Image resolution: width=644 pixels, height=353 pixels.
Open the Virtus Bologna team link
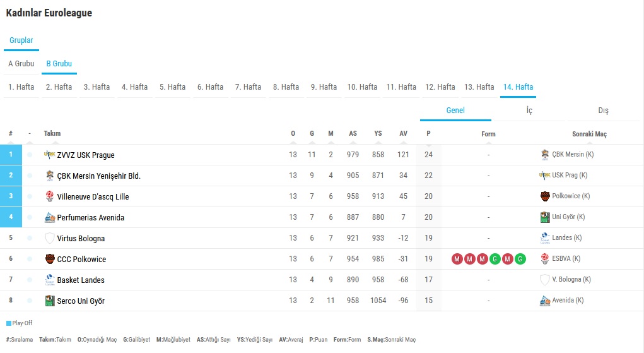pyautogui.click(x=81, y=238)
